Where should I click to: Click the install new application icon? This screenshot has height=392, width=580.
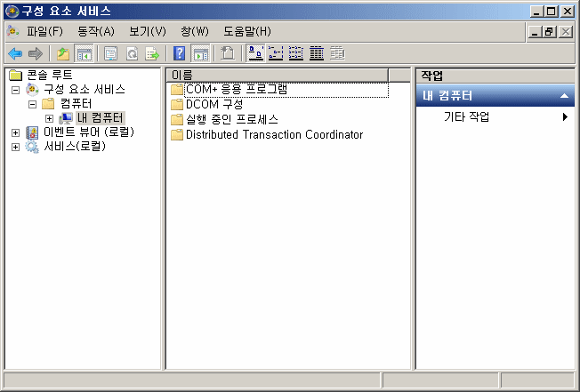[228, 54]
